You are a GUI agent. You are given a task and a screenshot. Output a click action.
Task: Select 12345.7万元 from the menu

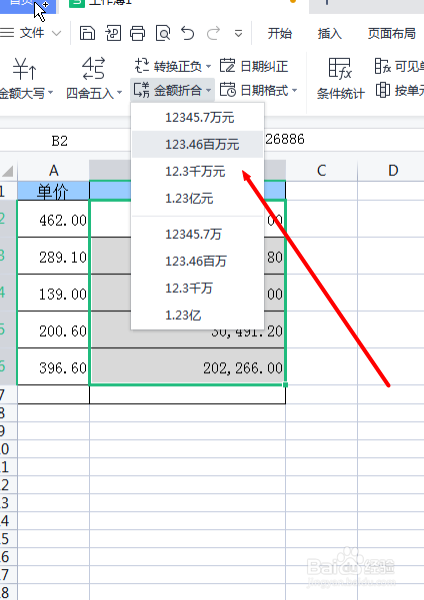click(x=197, y=117)
